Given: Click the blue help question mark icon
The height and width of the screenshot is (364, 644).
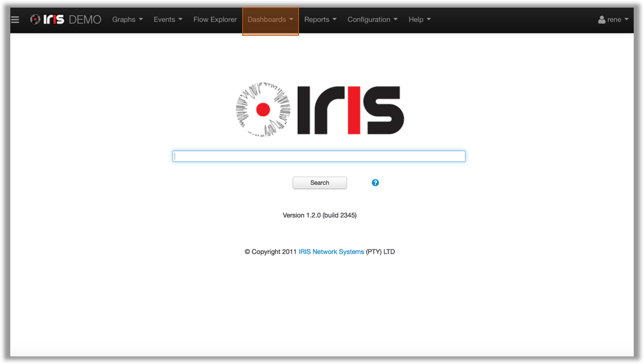Looking at the screenshot, I should tap(375, 183).
